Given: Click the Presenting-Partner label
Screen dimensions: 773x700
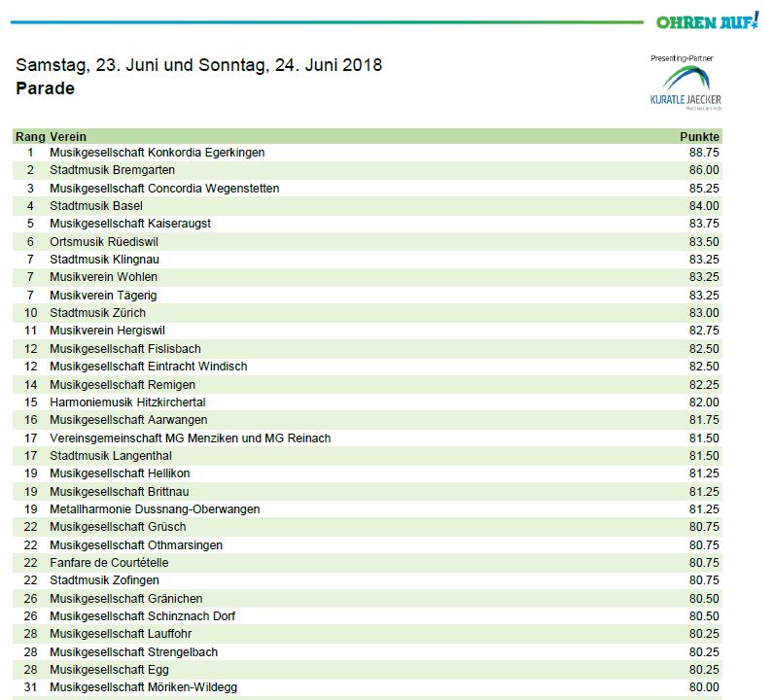Looking at the screenshot, I should (685, 58).
